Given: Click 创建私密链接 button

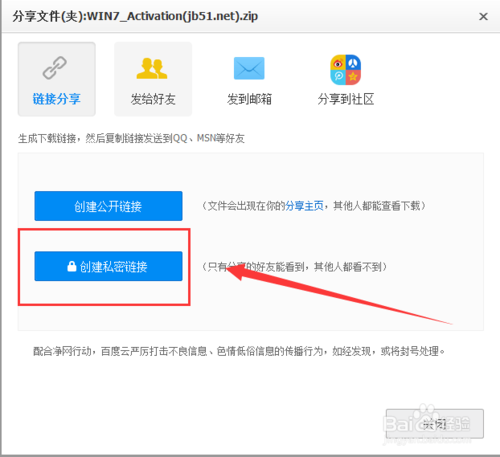Looking at the screenshot, I should click(108, 266).
